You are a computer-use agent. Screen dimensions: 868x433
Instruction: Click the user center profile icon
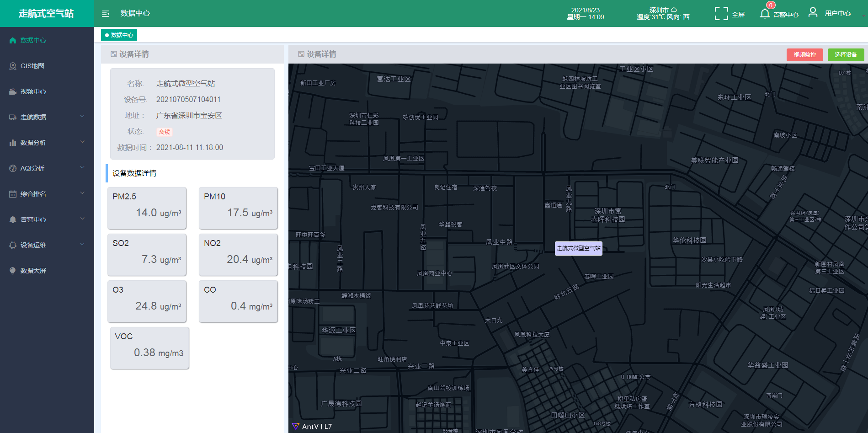tap(813, 12)
